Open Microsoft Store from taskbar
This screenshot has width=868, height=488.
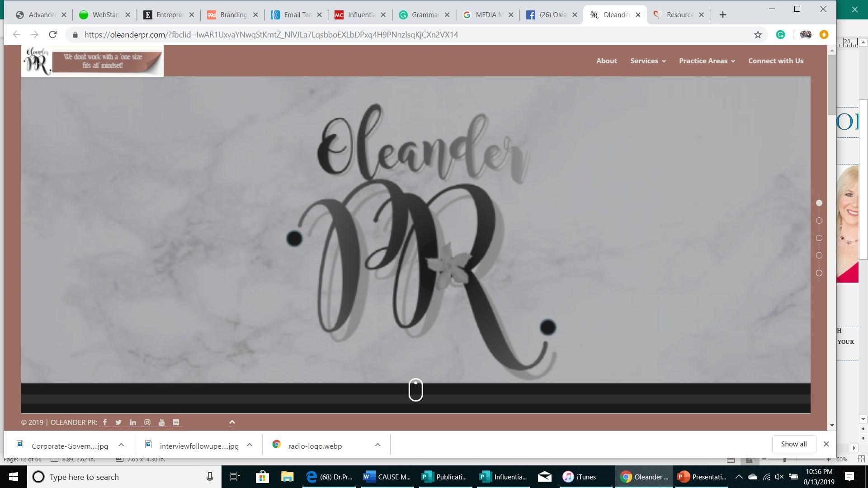pyautogui.click(x=262, y=477)
